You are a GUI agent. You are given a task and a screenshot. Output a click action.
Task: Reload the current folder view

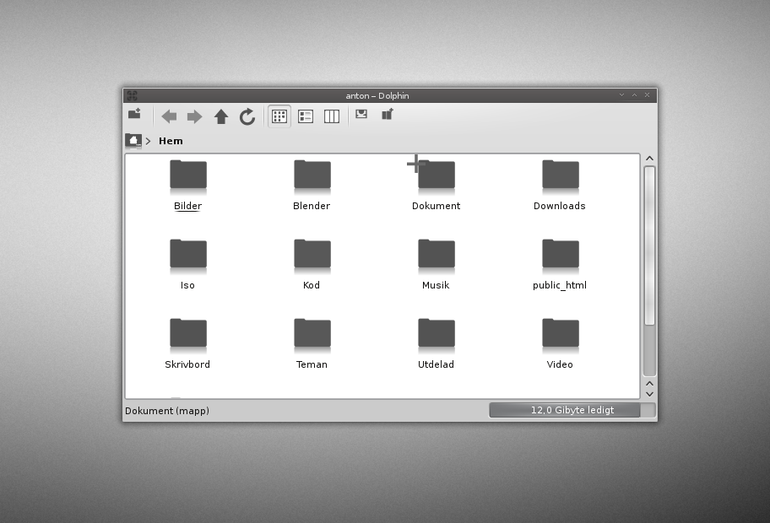pos(247,116)
